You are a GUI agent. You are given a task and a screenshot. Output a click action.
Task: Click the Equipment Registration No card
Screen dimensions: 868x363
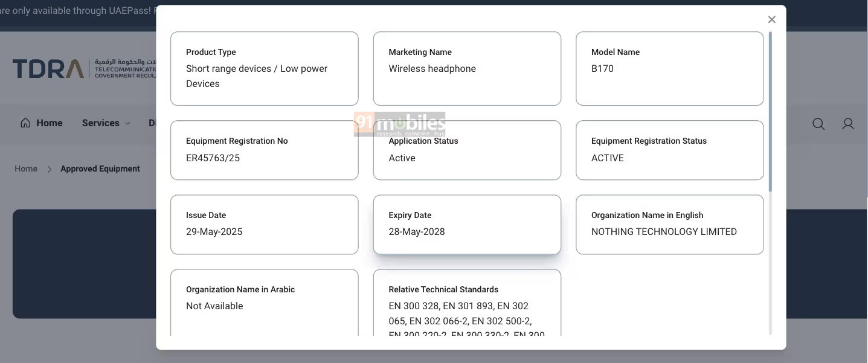click(264, 150)
